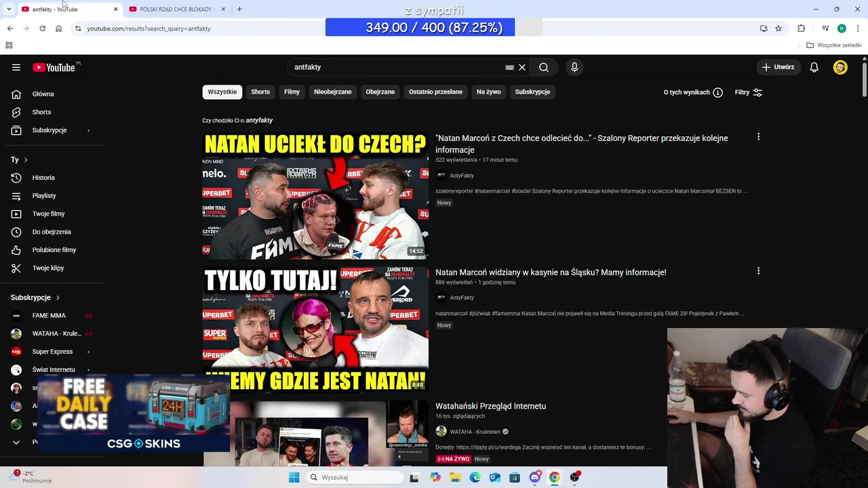Image resolution: width=868 pixels, height=488 pixels.
Task: Open browser extensions puzzle icon
Action: 802,28
